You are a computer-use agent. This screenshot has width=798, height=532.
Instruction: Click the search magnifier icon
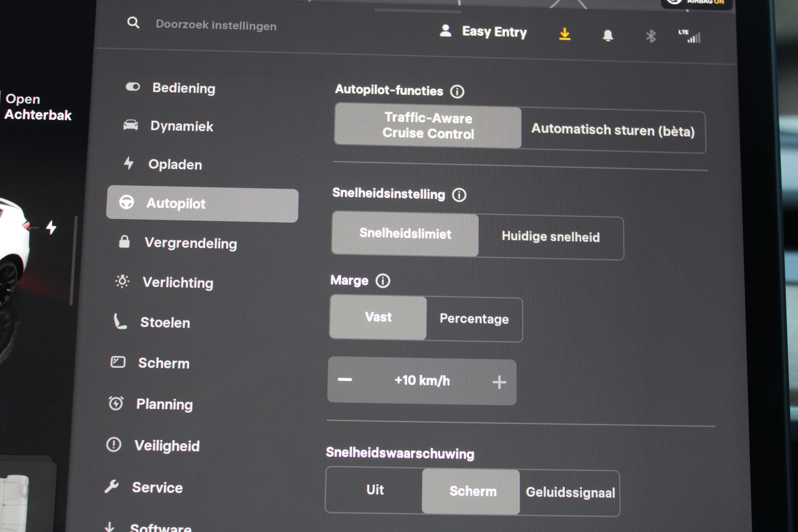click(x=133, y=23)
